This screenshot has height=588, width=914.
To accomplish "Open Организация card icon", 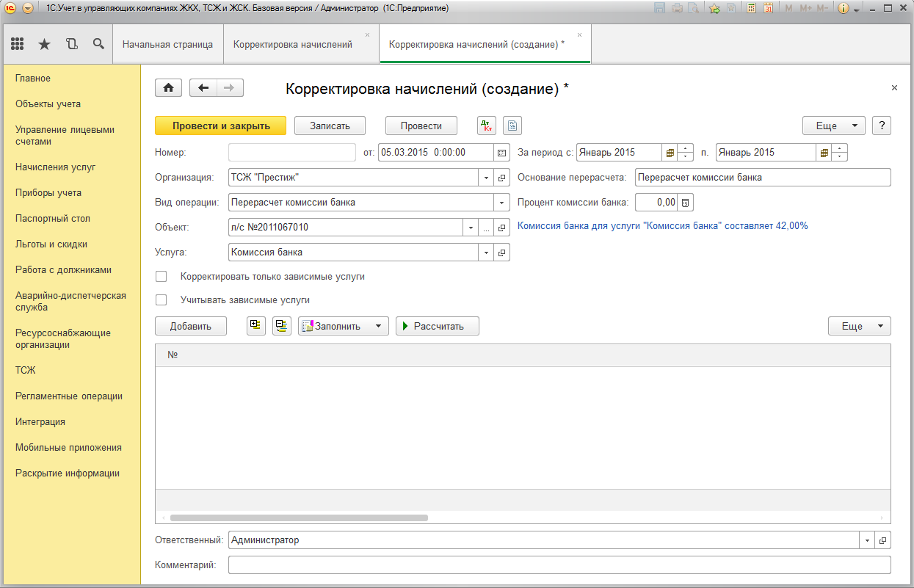I will [502, 178].
